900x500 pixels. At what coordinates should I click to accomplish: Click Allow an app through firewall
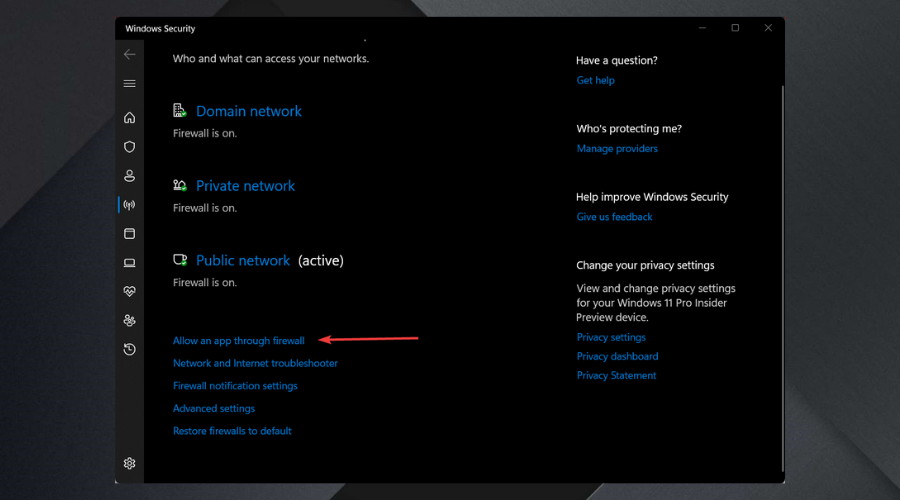(238, 341)
